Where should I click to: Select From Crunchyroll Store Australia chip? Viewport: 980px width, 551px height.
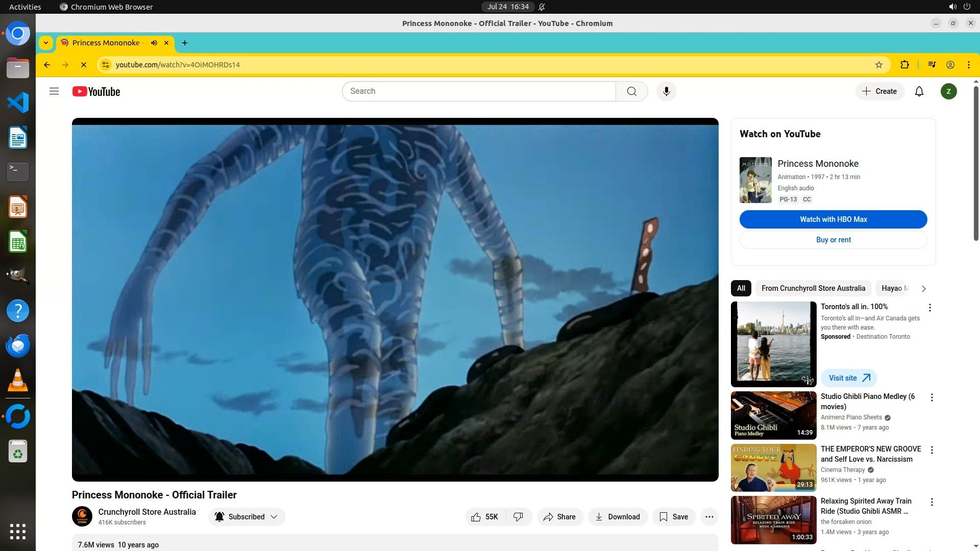pyautogui.click(x=813, y=288)
